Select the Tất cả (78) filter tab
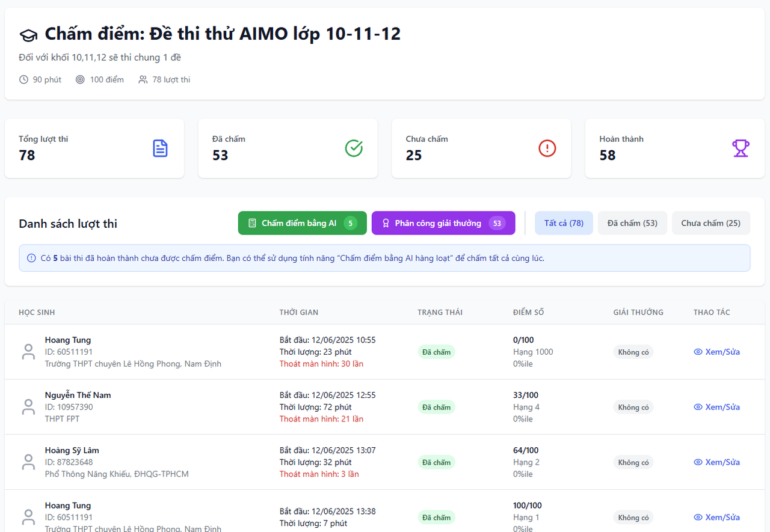770x532 pixels. 564,223
